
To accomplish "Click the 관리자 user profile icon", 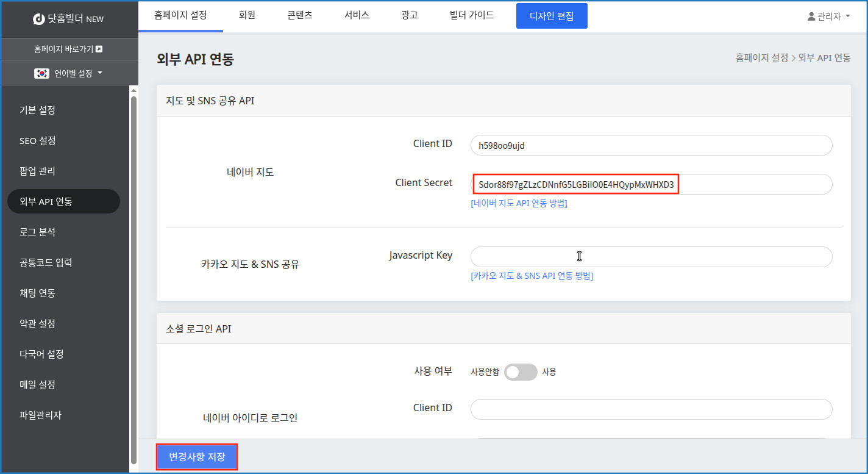I will (811, 16).
